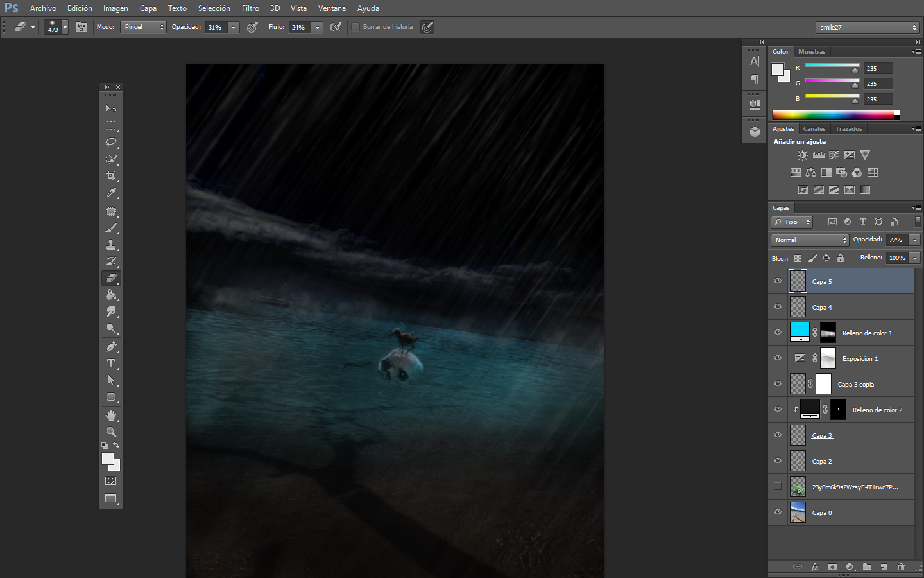This screenshot has width=924, height=578.
Task: Click the foreground color swatch in toolbox
Action: point(108,459)
